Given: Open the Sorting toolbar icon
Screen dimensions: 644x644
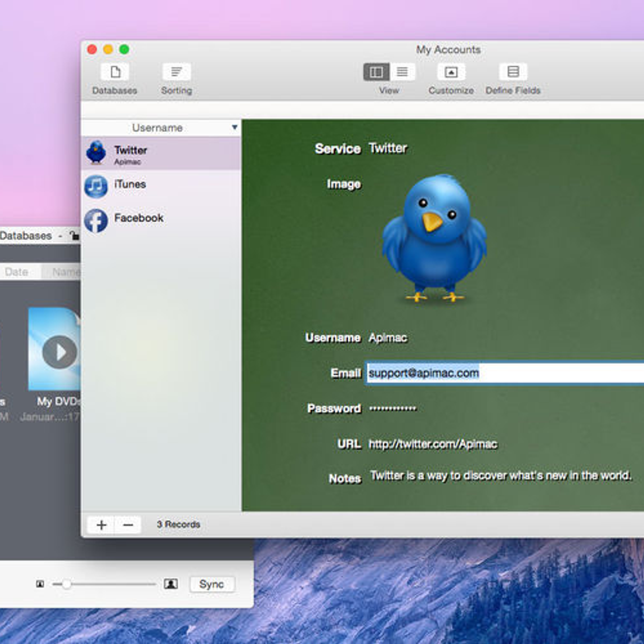Looking at the screenshot, I should (176, 72).
